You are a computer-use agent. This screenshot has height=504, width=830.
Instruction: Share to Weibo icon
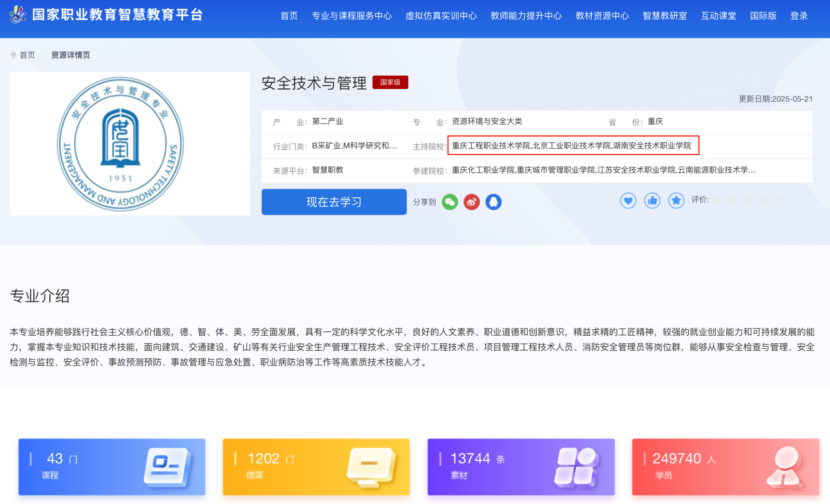[x=471, y=202]
